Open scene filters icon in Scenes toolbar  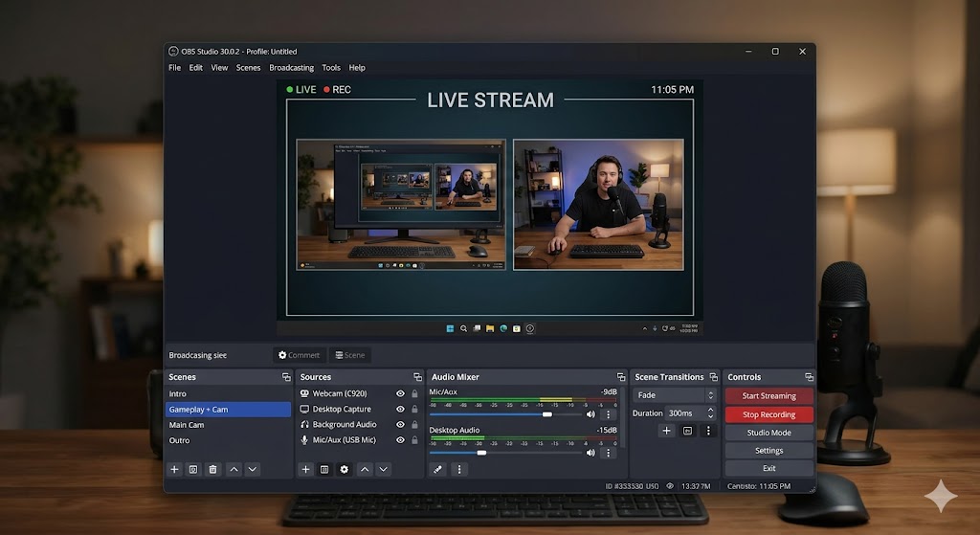point(193,469)
